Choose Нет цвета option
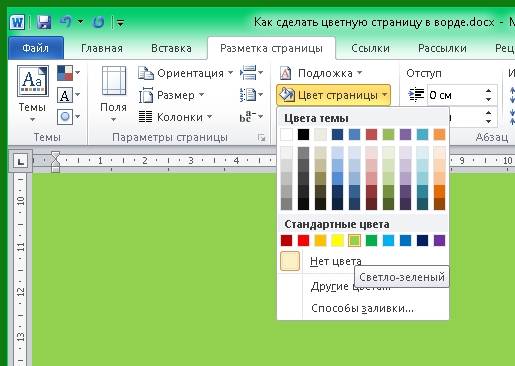515x366 pixels. tap(363, 261)
